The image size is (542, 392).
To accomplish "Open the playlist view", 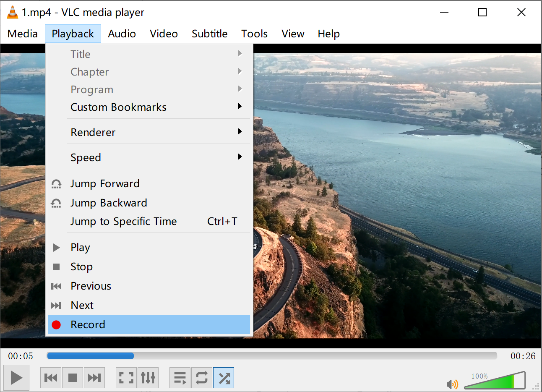I will tap(180, 378).
